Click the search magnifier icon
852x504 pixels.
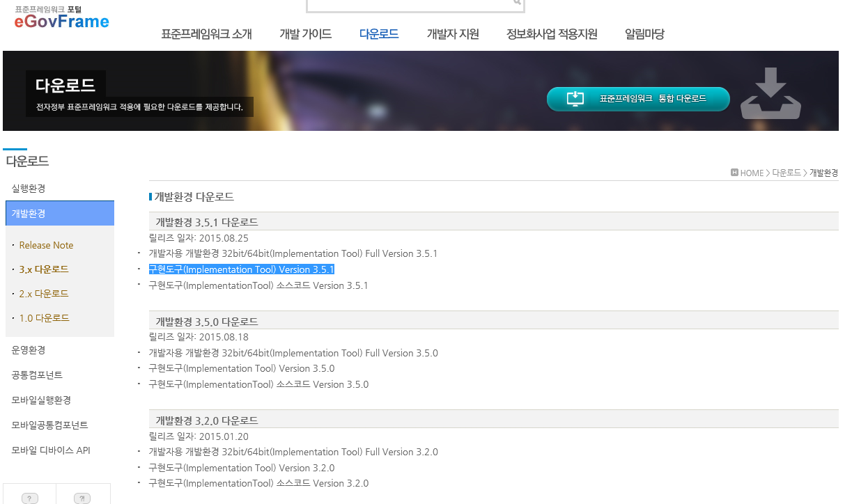pyautogui.click(x=517, y=3)
